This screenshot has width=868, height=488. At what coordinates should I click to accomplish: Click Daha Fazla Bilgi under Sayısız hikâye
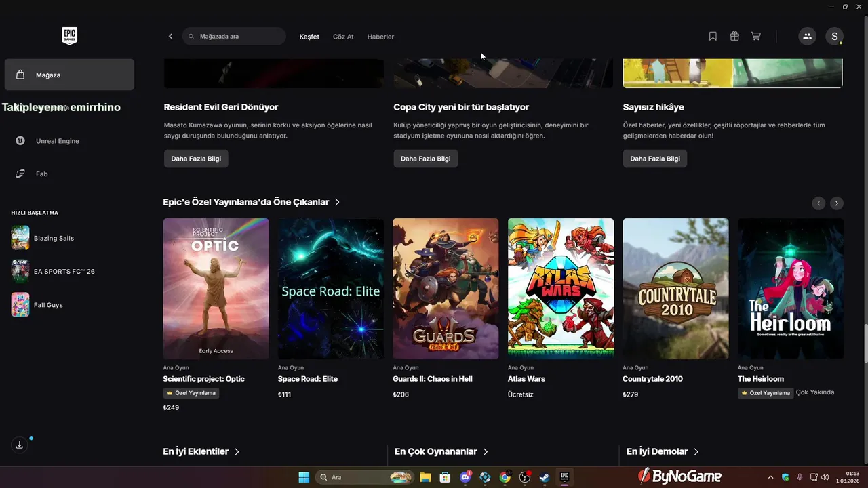pos(655,159)
